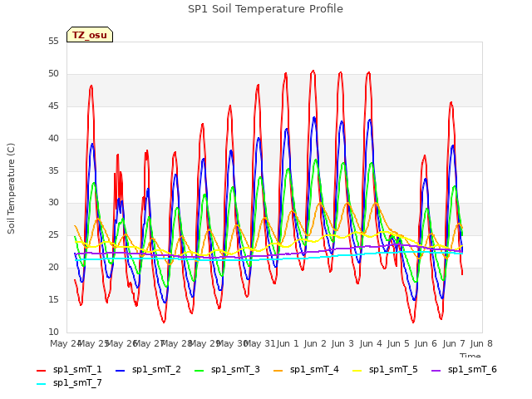Viewport: 532px width, 399px height.
Task: Click the Jun 8 x-axis tick label
Action: tap(481, 343)
